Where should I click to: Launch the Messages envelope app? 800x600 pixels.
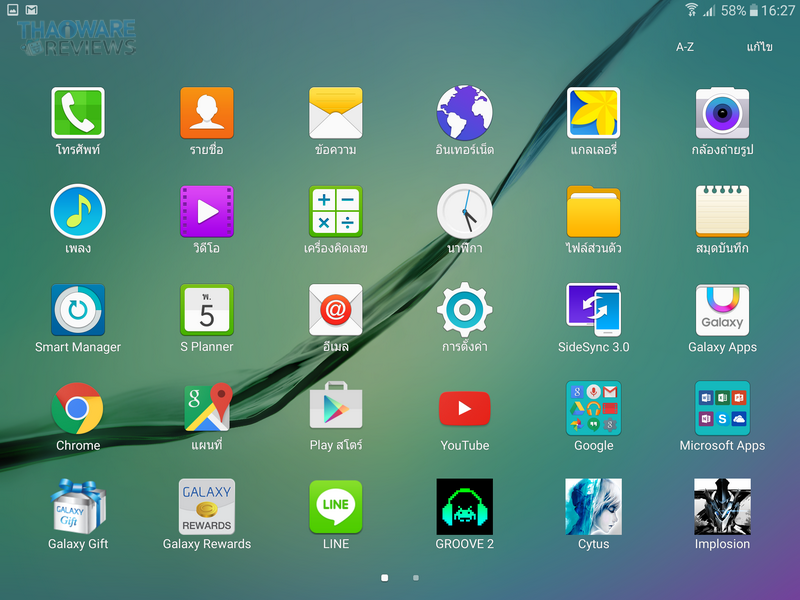[336, 113]
